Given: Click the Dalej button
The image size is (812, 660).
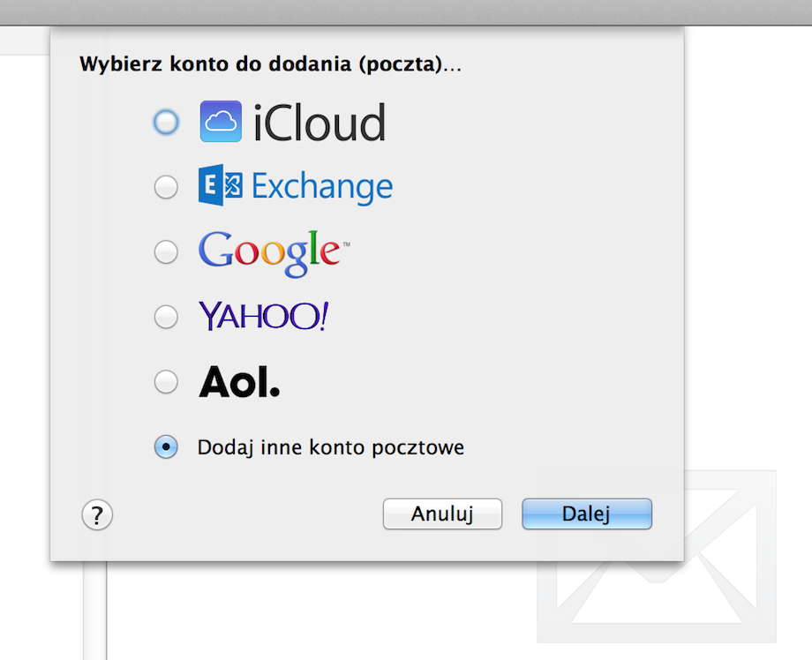Looking at the screenshot, I should 587,514.
